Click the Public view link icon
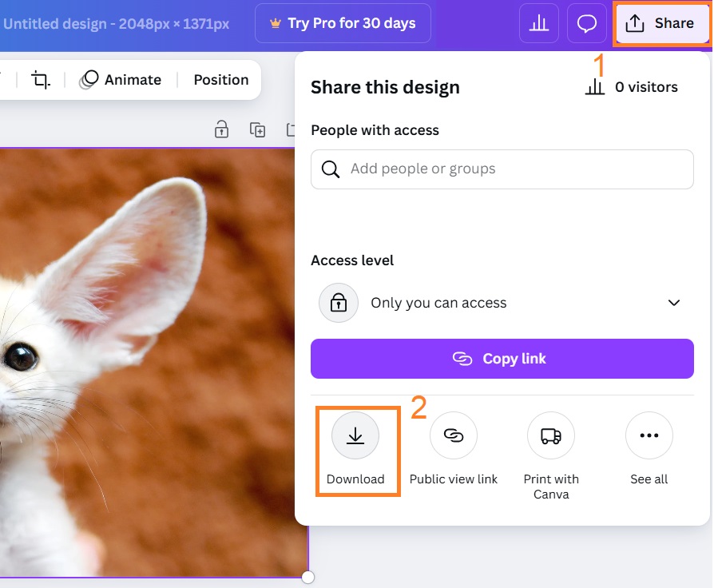The height and width of the screenshot is (588, 714). click(453, 435)
